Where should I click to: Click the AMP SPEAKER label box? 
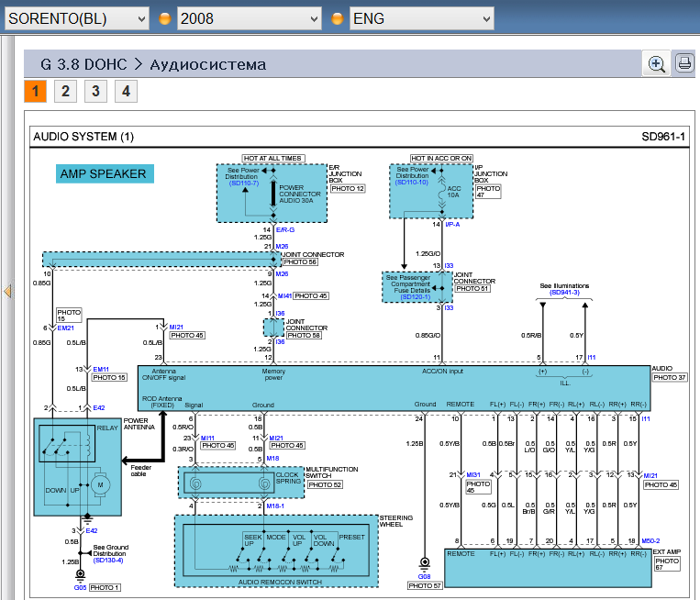point(104,173)
